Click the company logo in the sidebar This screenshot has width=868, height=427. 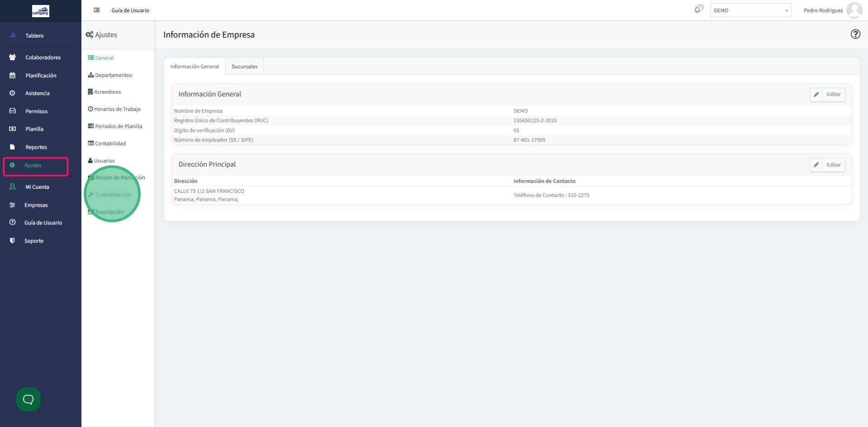[41, 11]
